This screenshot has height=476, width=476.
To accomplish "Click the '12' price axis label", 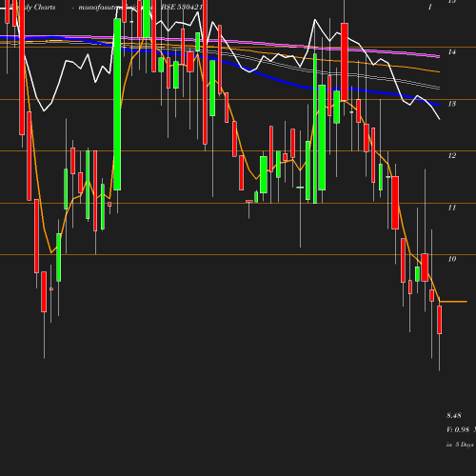I will [452, 155].
